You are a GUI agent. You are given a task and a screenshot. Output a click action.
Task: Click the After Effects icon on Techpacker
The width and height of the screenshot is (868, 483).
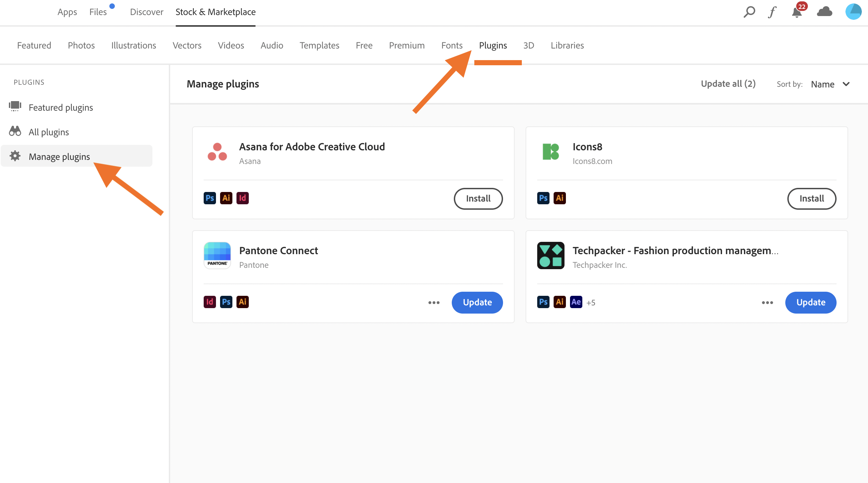(x=576, y=302)
